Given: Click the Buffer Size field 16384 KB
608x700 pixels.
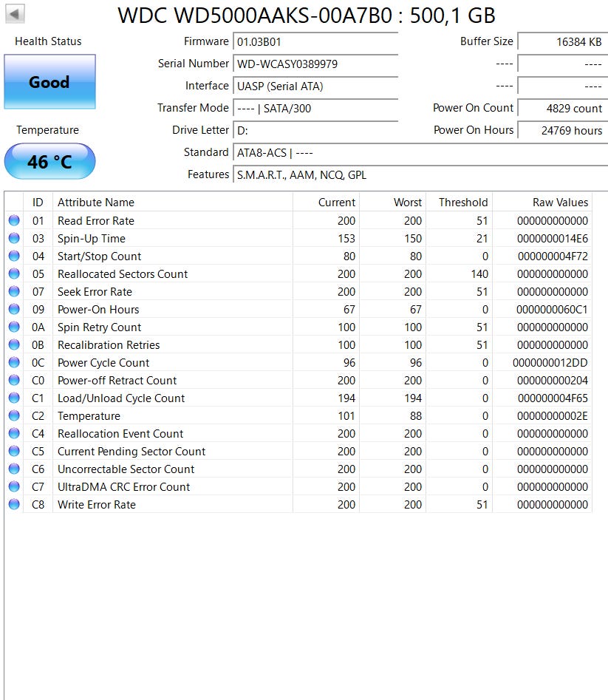Looking at the screenshot, I should tap(562, 41).
